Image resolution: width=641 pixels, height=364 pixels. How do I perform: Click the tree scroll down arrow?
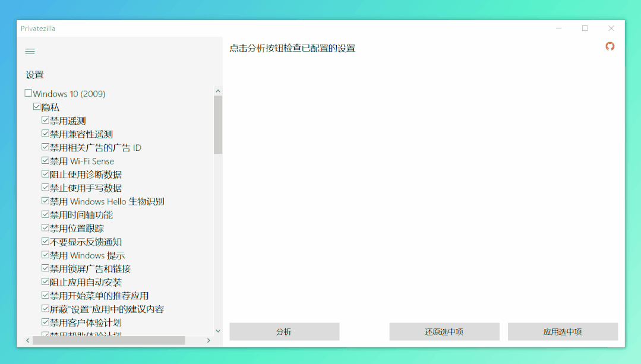(218, 331)
